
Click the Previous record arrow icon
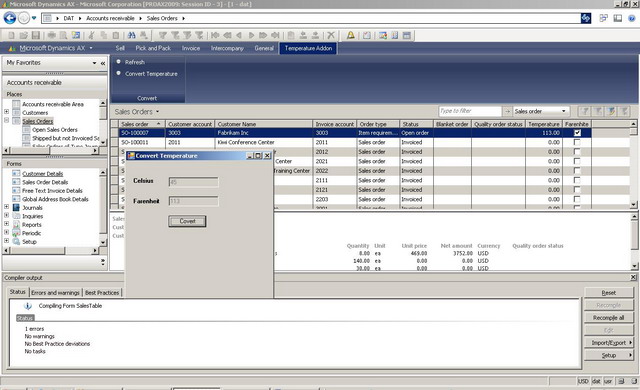(x=239, y=35)
